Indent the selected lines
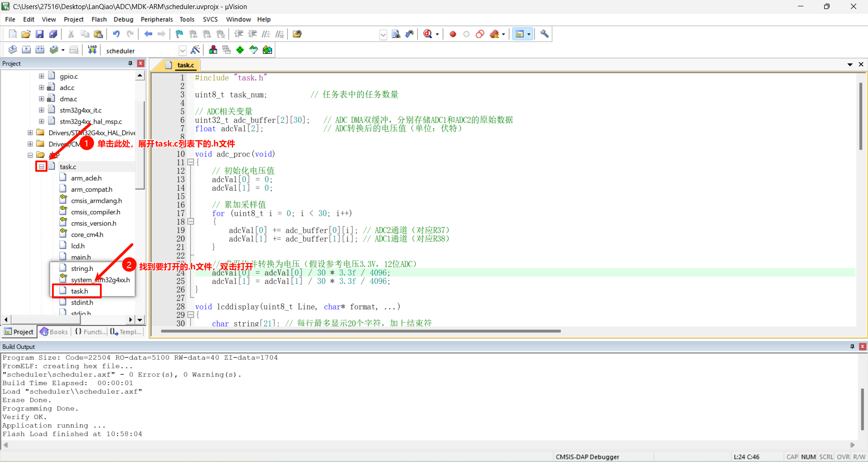Screen dimensions: 868x462 click(239, 34)
